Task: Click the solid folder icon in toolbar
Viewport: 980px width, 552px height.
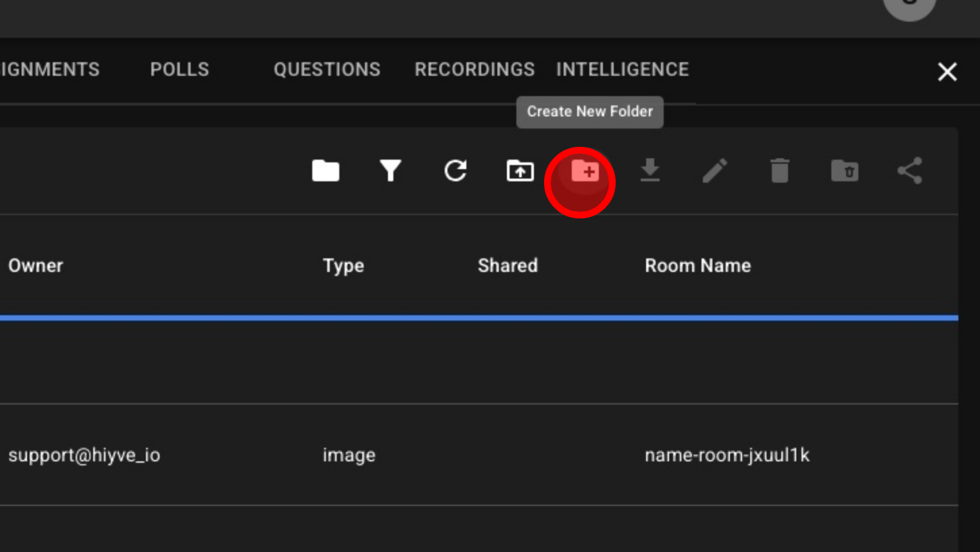Action: coord(325,170)
